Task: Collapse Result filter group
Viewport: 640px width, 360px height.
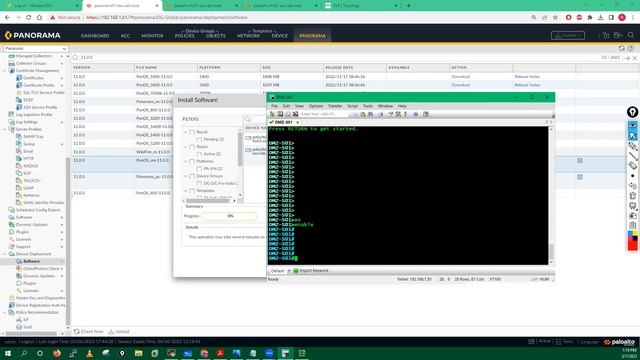Action: pyautogui.click(x=186, y=132)
